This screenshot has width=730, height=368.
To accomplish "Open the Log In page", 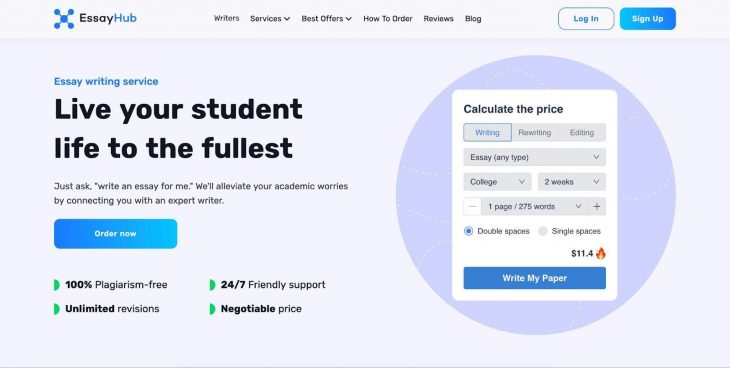I will tap(586, 19).
